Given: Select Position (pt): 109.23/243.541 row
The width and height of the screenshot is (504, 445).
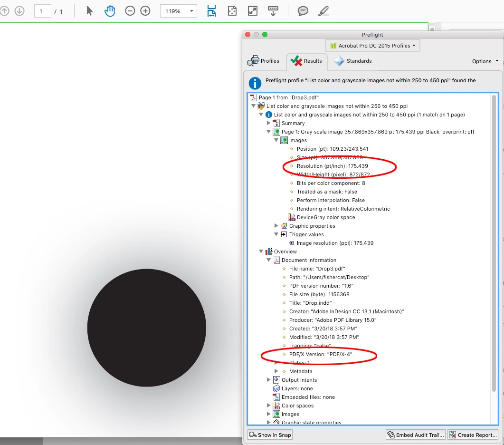Looking at the screenshot, I should [333, 149].
